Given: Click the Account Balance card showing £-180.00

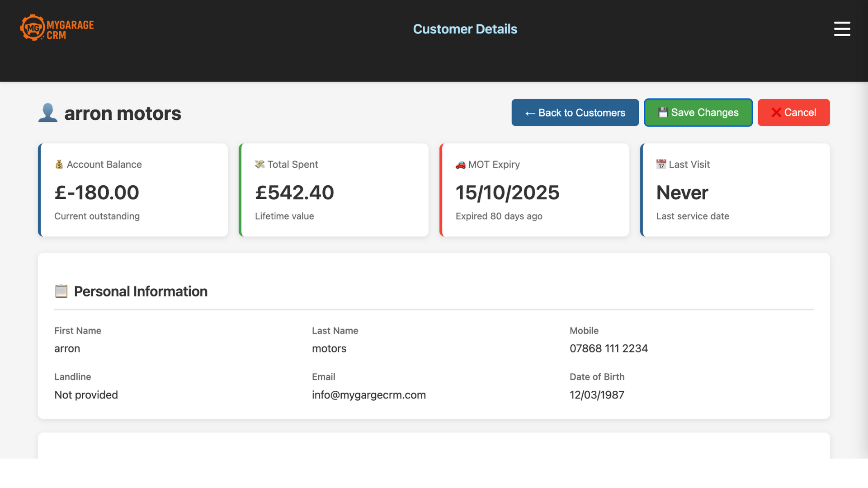Looking at the screenshot, I should 133,190.
